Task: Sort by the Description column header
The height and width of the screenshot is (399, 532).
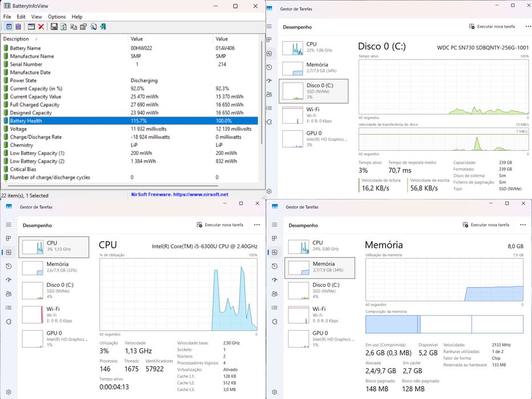Action: 65,39
